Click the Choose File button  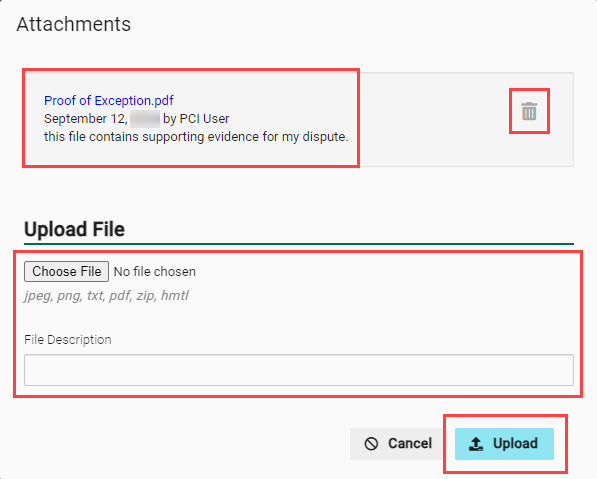point(66,271)
